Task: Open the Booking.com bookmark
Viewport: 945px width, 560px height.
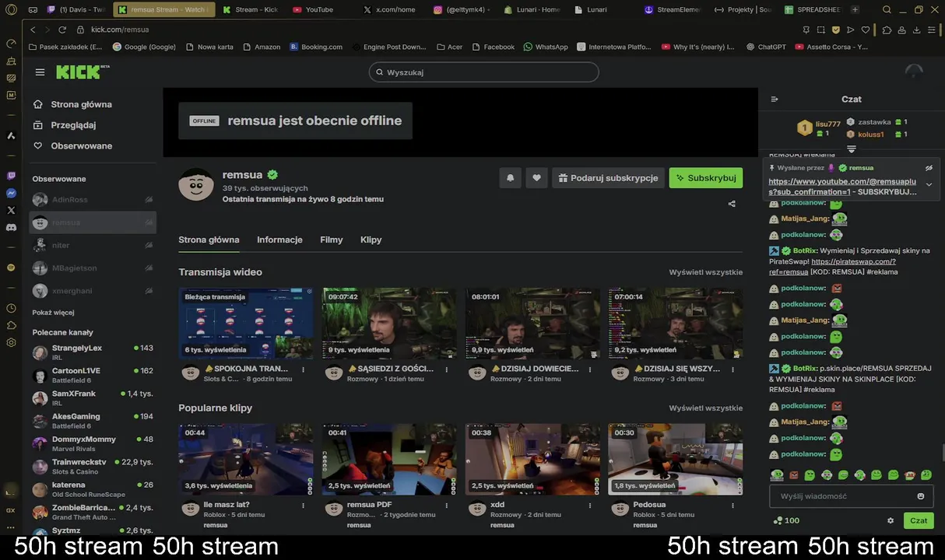Action: (316, 47)
